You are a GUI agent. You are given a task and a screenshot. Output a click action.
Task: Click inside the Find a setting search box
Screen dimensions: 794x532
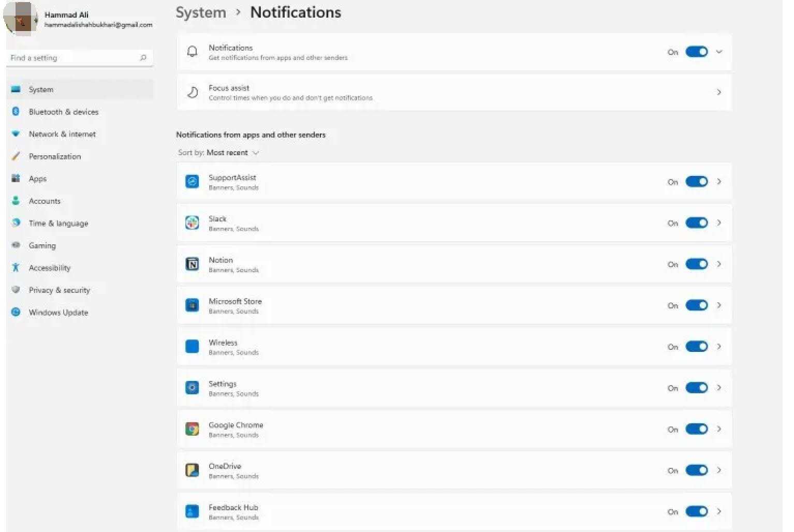point(72,57)
